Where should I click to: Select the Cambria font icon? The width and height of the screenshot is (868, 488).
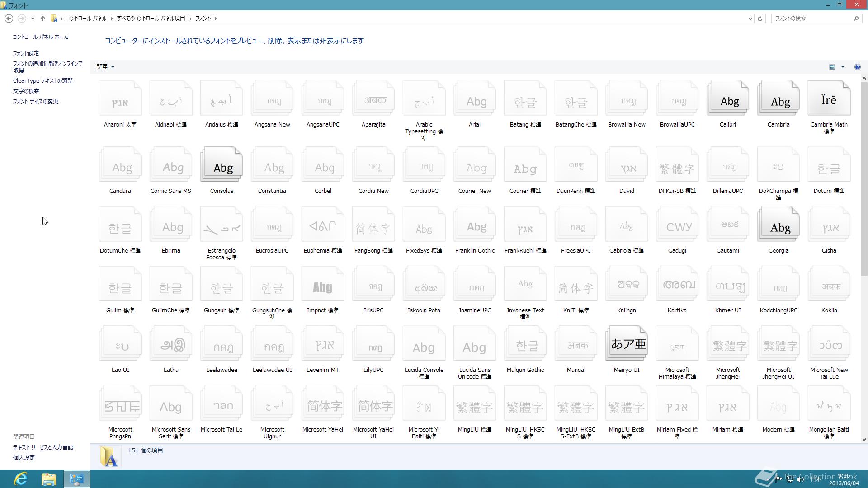[778, 99]
